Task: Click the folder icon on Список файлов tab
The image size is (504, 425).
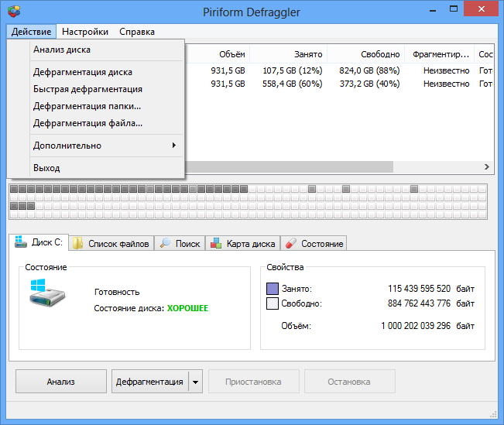Action: click(77, 244)
